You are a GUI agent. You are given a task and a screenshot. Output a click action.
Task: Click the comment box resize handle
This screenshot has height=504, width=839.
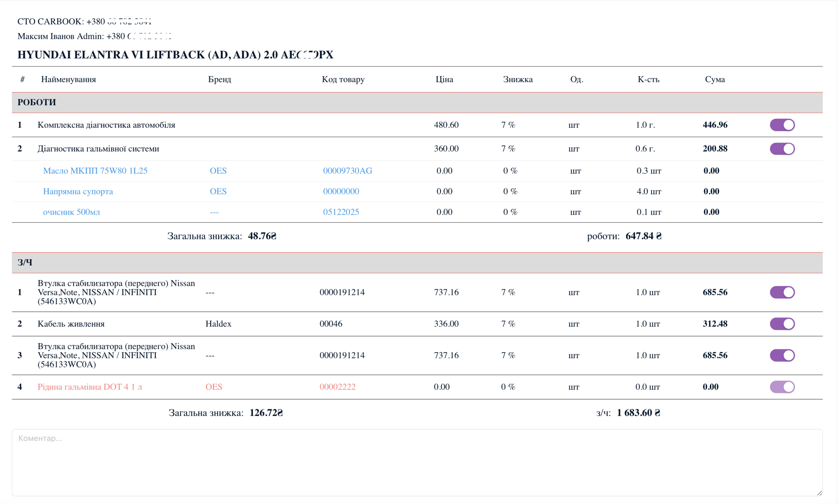819,493
